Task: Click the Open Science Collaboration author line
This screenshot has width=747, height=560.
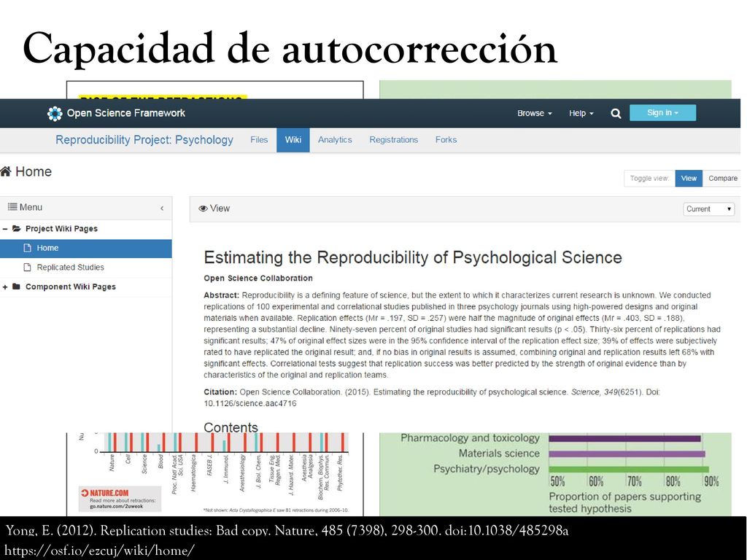Action: click(x=258, y=278)
